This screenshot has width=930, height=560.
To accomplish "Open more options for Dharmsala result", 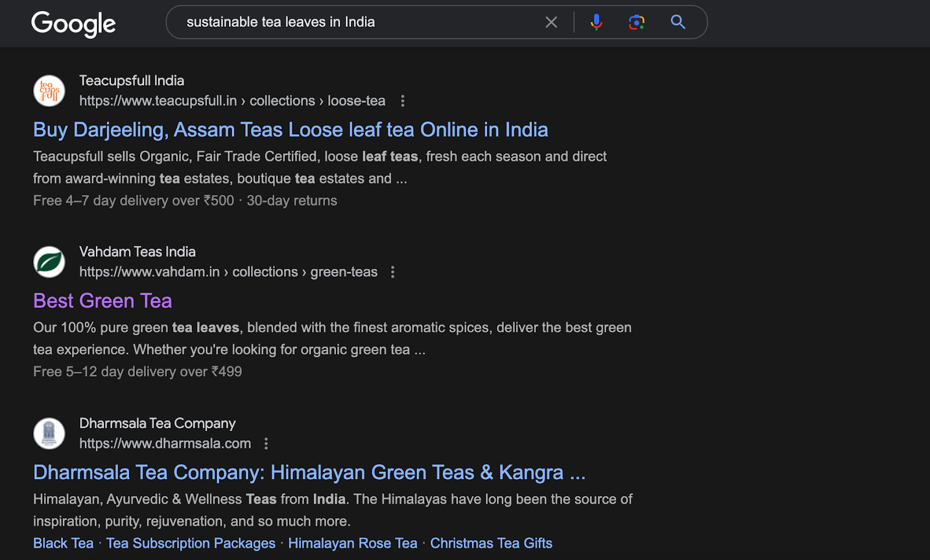I will tap(266, 444).
